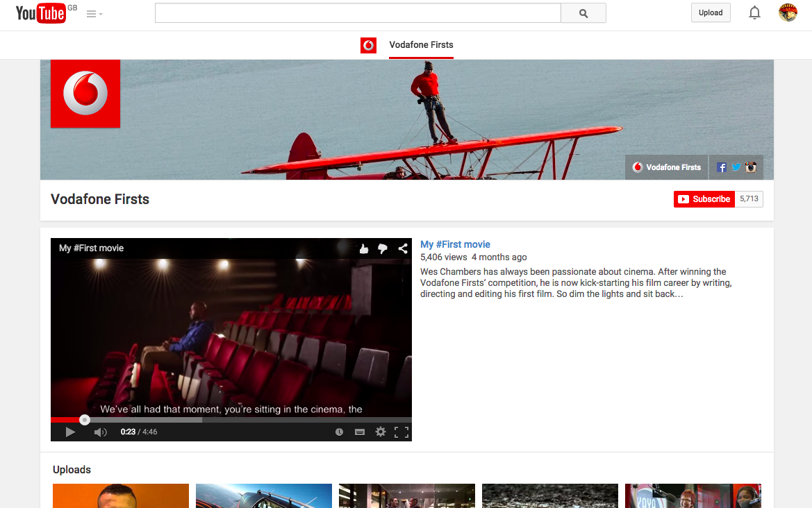Click the magnifier search button
Screen dimensions: 812x508
(583, 13)
